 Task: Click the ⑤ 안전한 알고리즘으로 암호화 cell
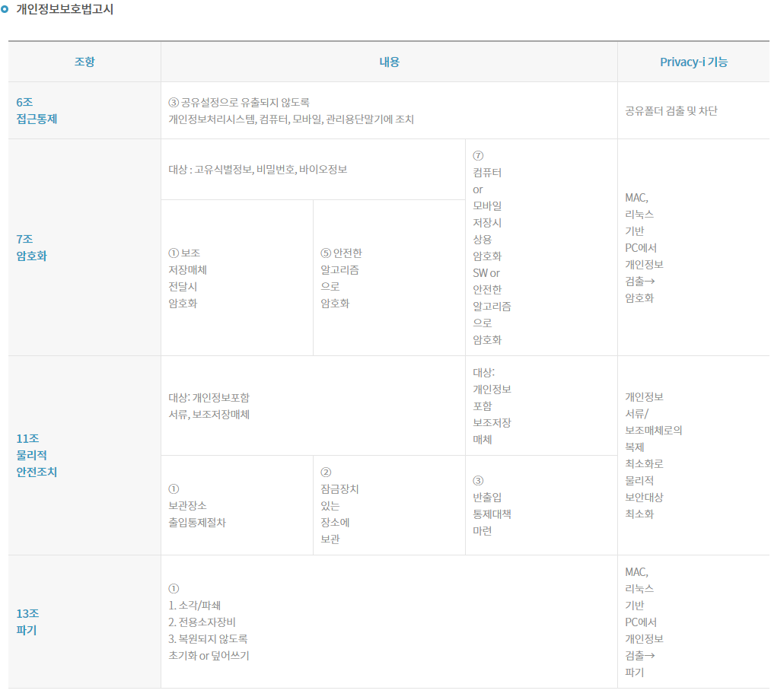pyautogui.click(x=389, y=278)
